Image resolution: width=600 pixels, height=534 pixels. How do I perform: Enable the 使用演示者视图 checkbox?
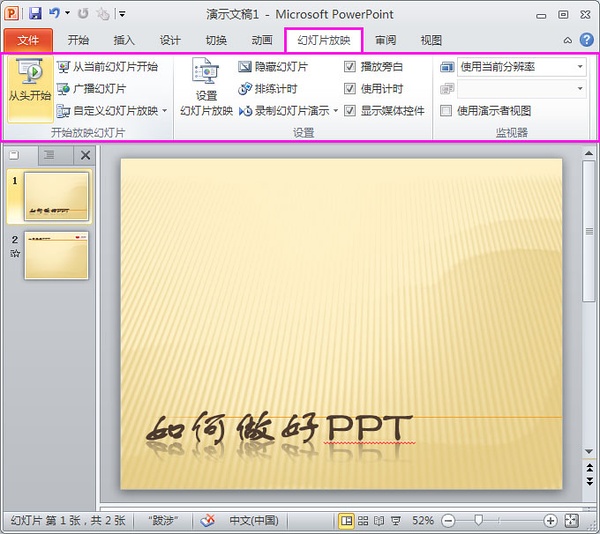click(x=446, y=111)
